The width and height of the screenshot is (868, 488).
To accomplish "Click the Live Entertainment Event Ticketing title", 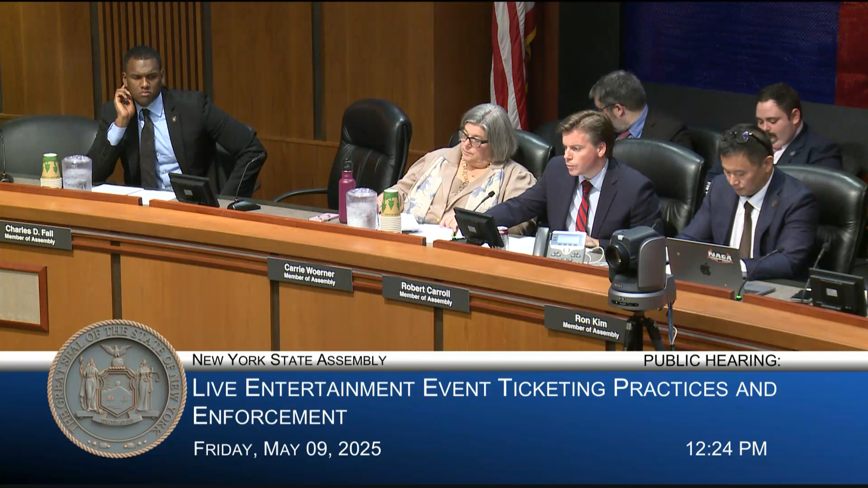I will tap(484, 389).
